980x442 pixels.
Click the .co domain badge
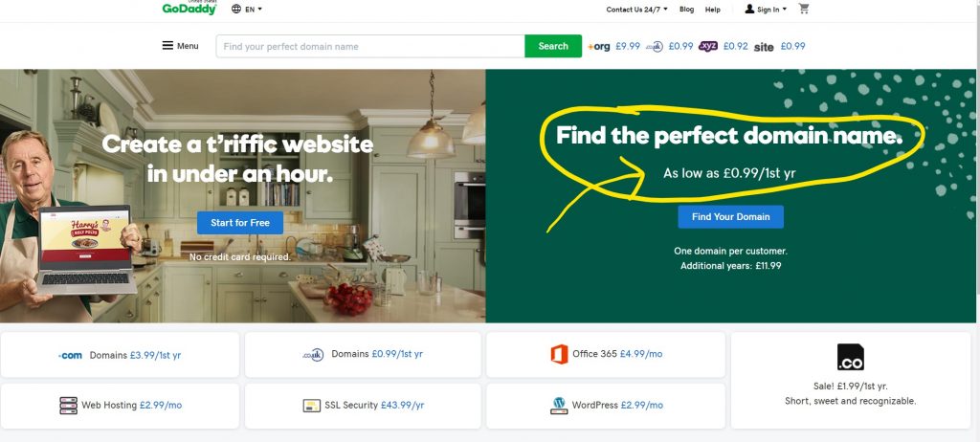(850, 357)
